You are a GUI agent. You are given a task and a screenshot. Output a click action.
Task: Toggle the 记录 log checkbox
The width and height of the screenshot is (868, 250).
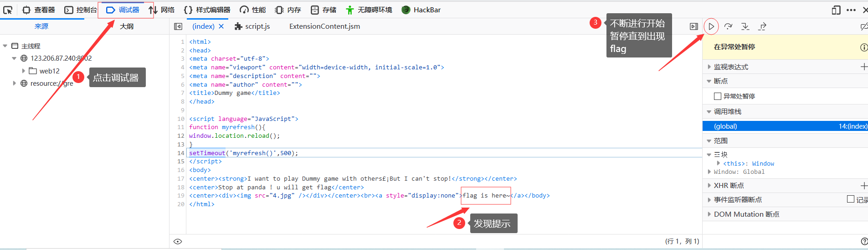pyautogui.click(x=850, y=199)
